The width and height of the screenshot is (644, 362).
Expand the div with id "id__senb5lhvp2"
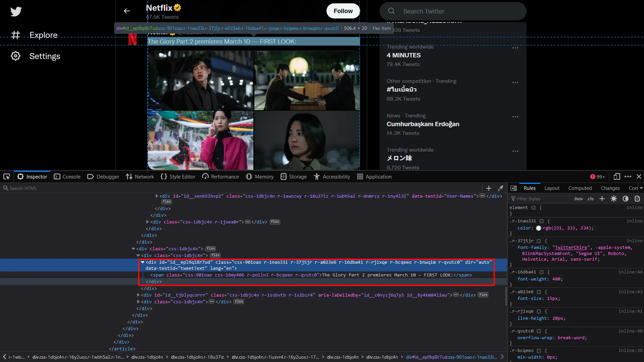tap(157, 196)
